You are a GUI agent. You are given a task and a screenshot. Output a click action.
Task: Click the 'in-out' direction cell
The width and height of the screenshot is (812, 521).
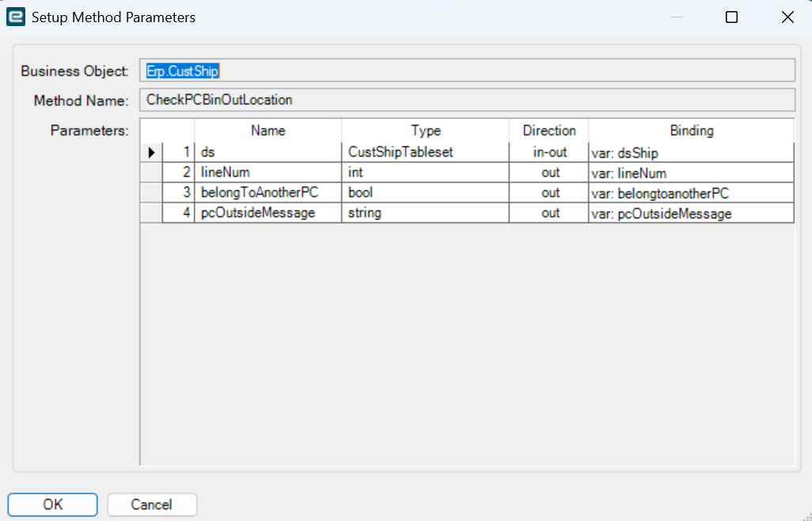[549, 152]
